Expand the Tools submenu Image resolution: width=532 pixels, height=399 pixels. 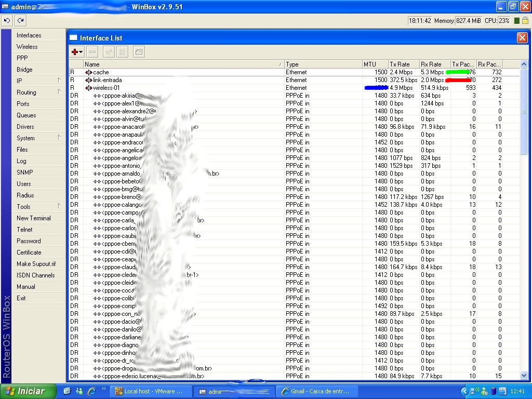tap(38, 207)
